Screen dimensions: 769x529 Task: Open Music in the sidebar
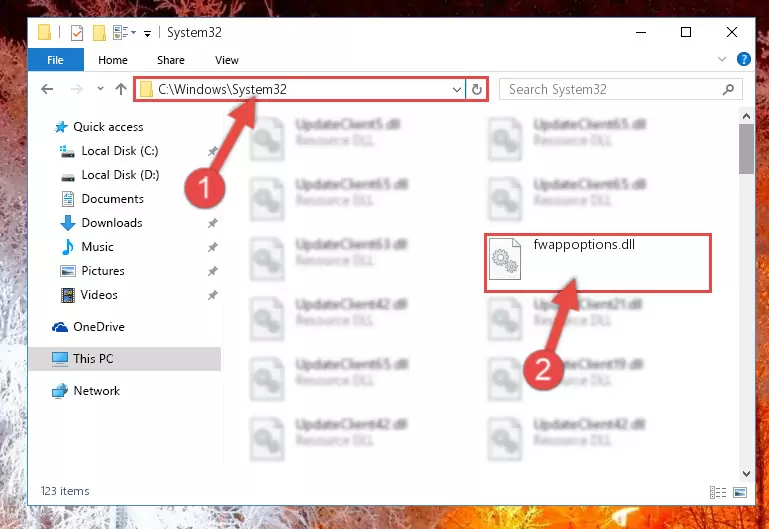click(87, 247)
